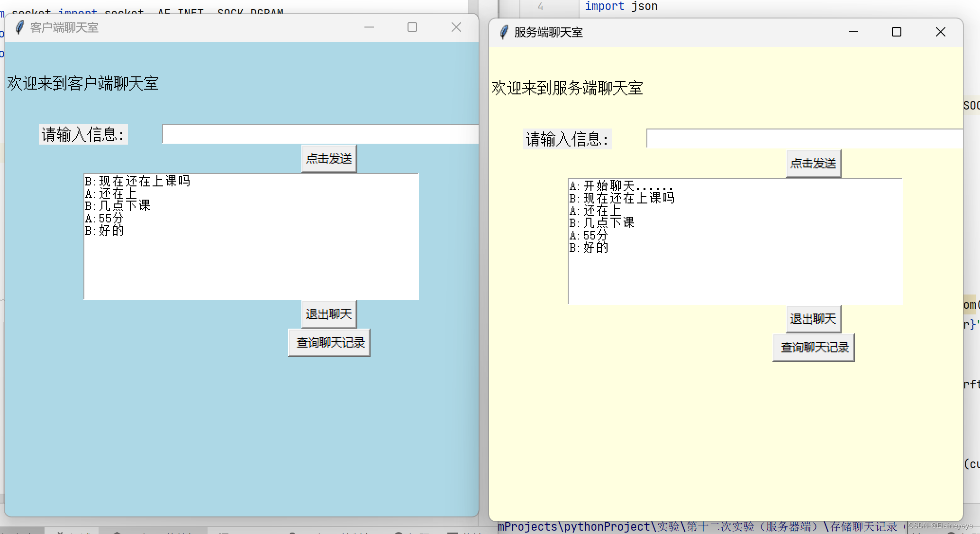Click 退出聊天 in the server window
This screenshot has width=980, height=534.
click(813, 319)
